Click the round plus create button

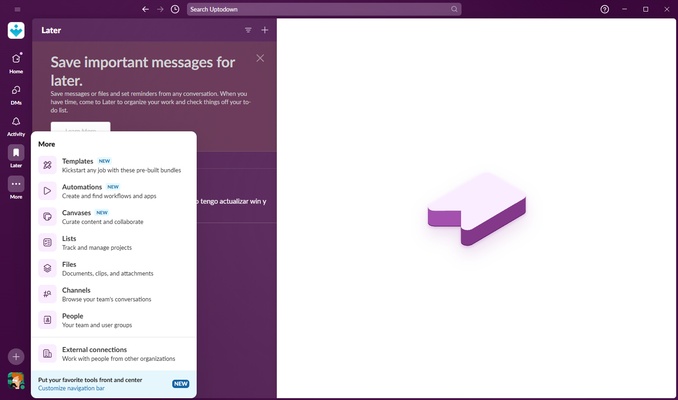[16, 357]
